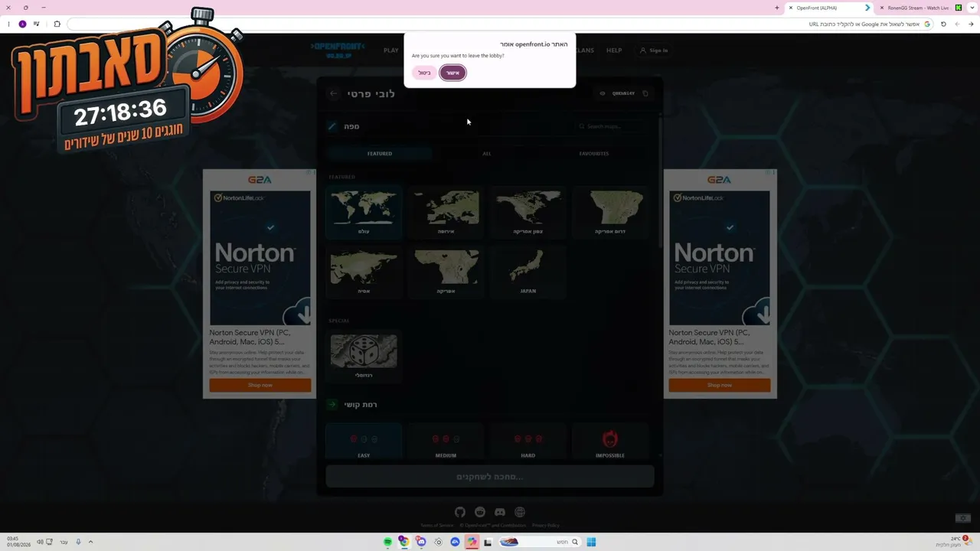Toggle lobby code visibility eye icon
Screen dimensions: 980x551
tap(603, 93)
